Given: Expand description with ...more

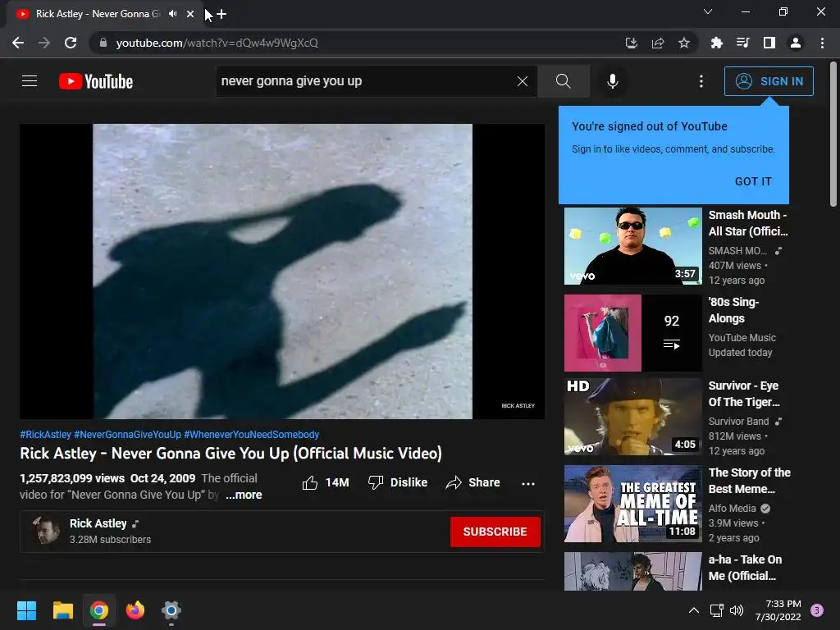Looking at the screenshot, I should coord(244,495).
